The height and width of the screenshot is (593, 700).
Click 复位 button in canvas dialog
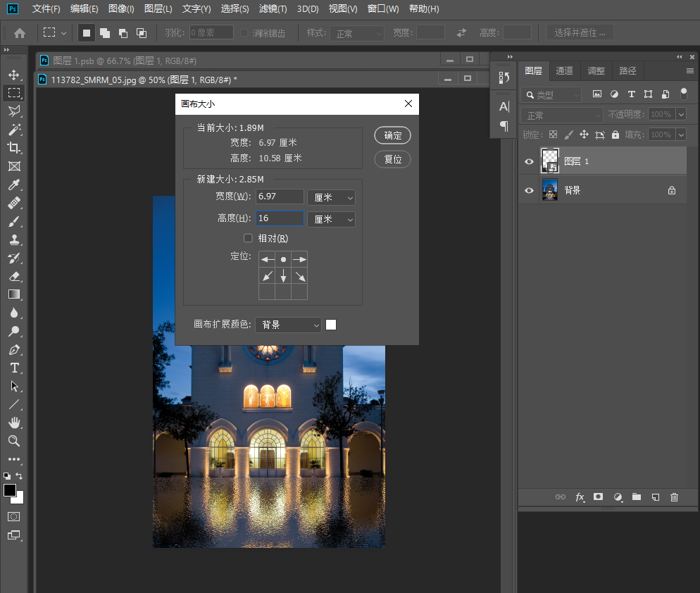392,159
